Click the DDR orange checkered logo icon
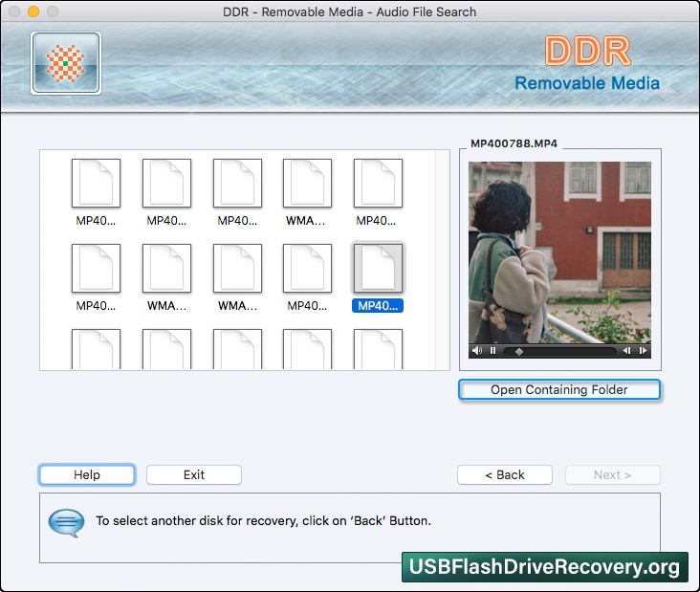Viewport: 700px width, 592px height. (66, 63)
